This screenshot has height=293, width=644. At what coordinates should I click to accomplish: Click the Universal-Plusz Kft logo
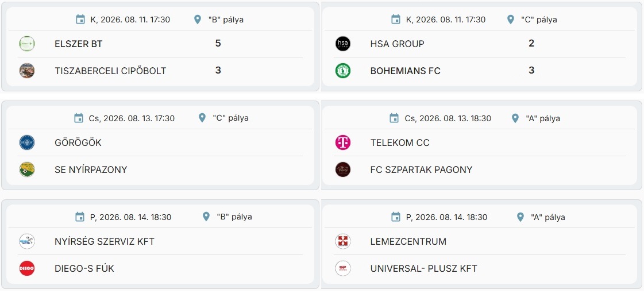pyautogui.click(x=342, y=268)
